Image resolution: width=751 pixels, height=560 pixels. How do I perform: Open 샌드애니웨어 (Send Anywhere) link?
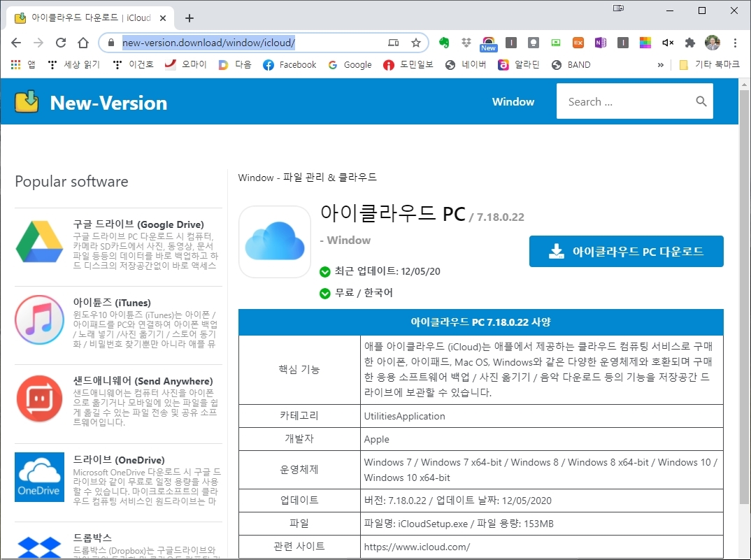point(143,381)
